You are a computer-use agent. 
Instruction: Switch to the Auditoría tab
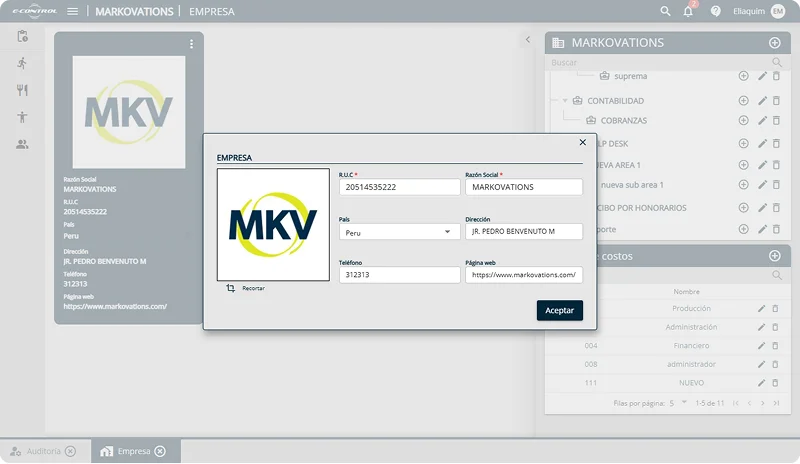(x=44, y=451)
